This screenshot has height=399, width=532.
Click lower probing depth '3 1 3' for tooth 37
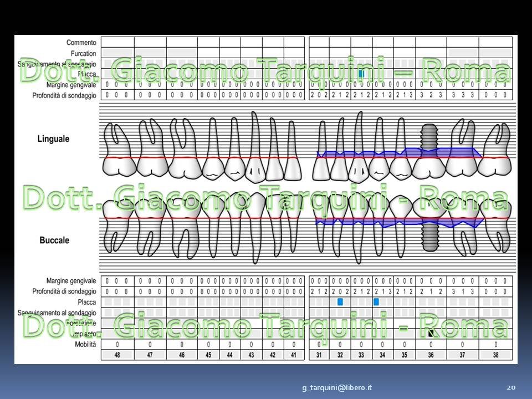coord(463,291)
